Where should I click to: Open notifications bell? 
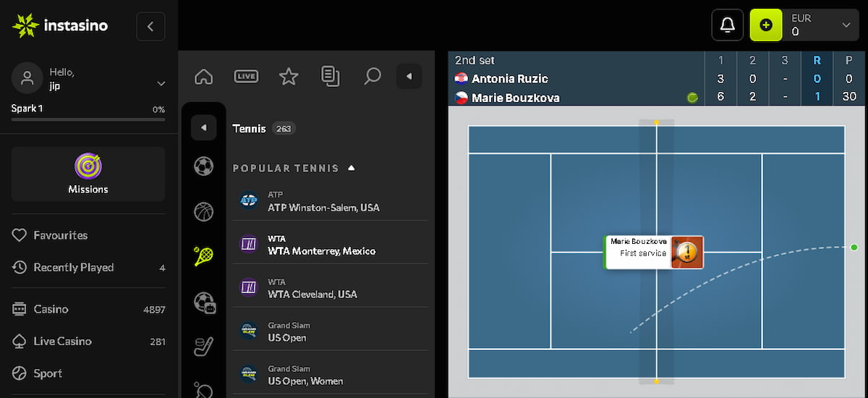pos(728,25)
